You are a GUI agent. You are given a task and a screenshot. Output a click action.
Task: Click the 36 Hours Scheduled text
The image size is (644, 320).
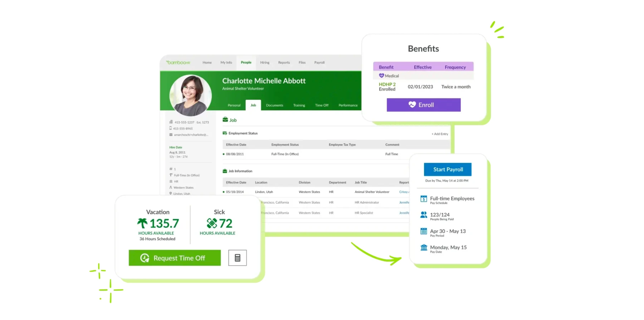coord(157,239)
